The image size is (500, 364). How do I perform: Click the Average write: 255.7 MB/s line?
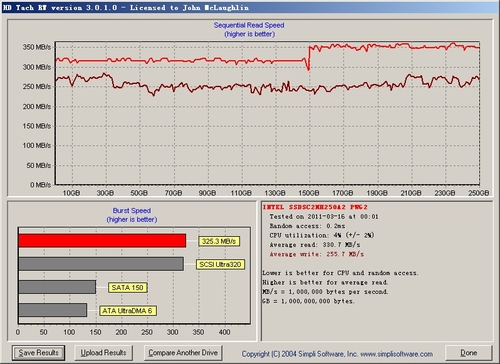click(316, 254)
